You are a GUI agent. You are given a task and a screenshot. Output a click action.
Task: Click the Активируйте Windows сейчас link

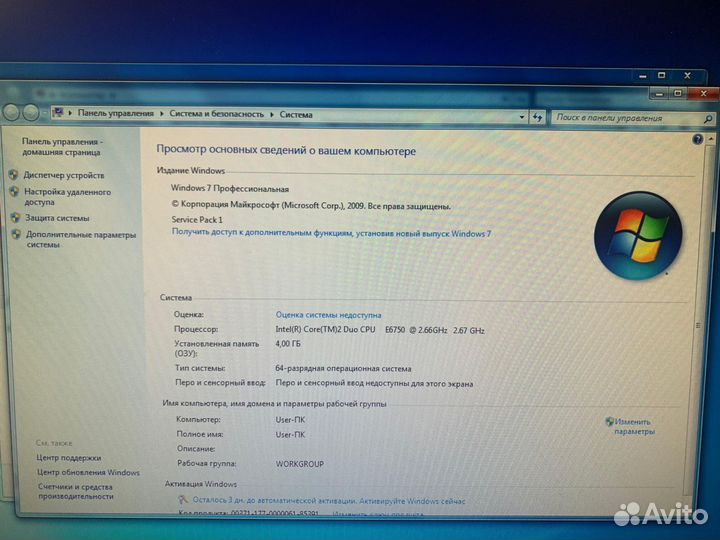[x=412, y=501]
